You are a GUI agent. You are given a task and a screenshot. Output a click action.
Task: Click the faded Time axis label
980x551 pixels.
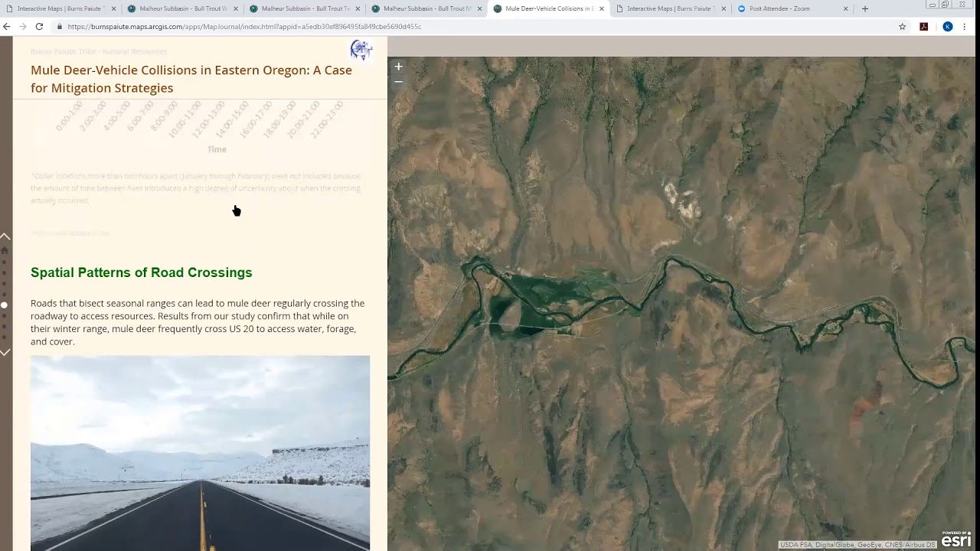217,149
